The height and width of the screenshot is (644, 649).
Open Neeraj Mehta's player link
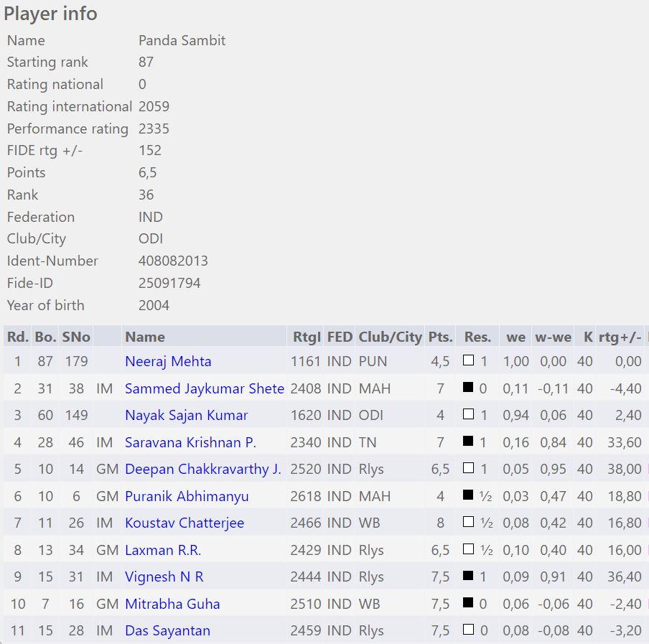[168, 361]
